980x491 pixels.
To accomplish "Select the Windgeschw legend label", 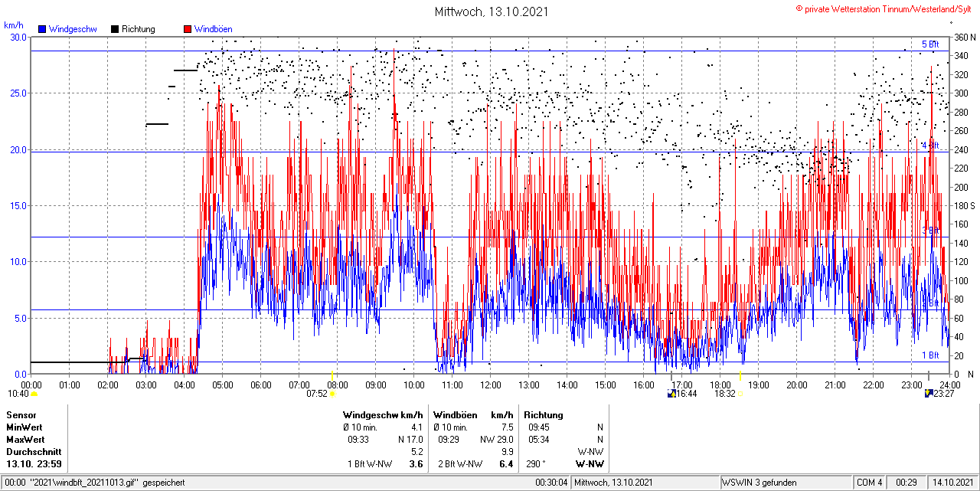I will 72,29.
